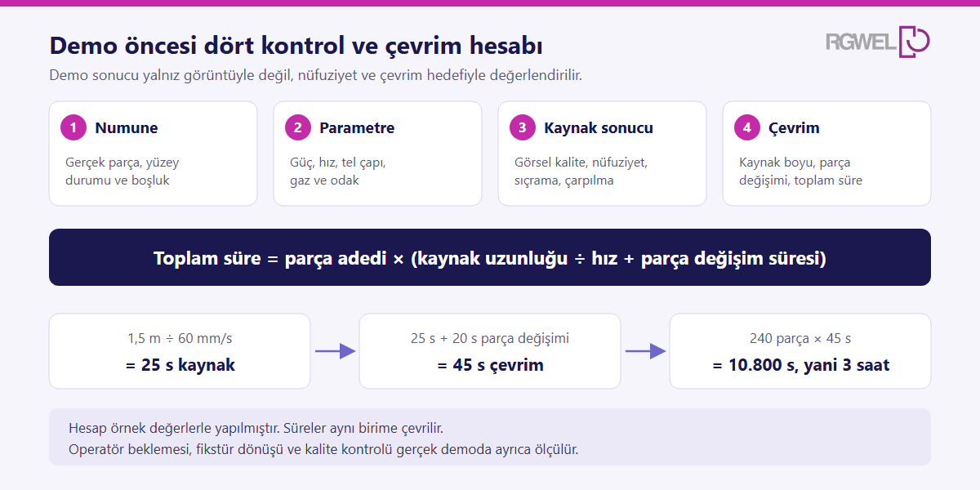
Task: Click the 'Toplam süre' formula banner
Action: (x=490, y=257)
